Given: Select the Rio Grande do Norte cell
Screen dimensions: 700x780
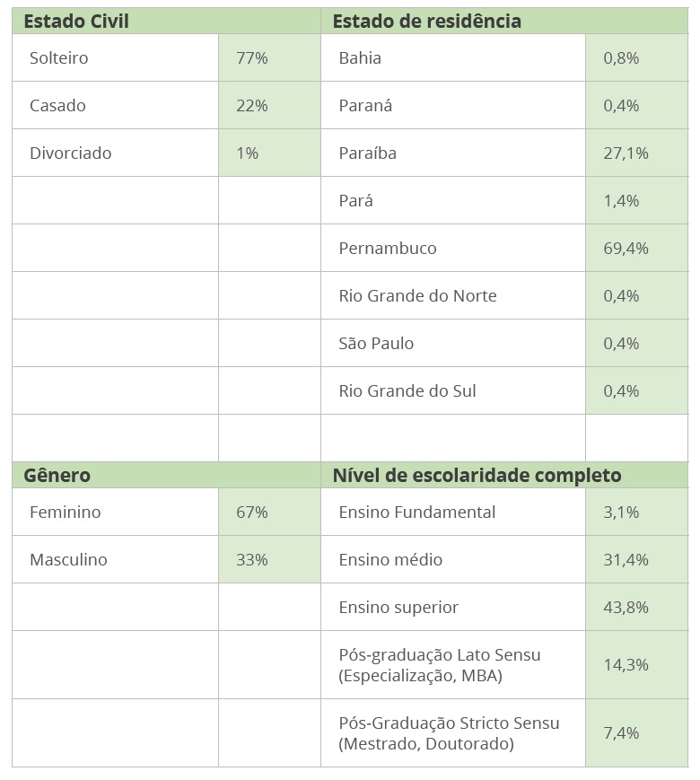Looking at the screenshot, I should tap(417, 296).
